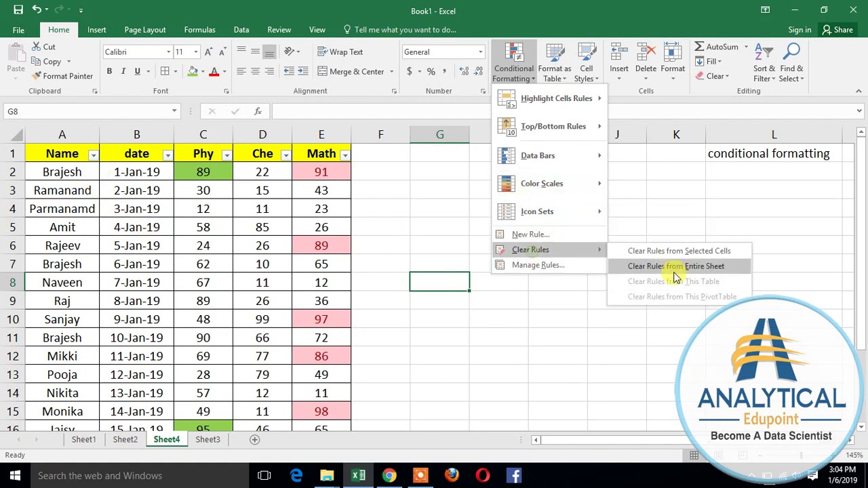Screen dimensions: 868x488
Task: Click the Share button
Action: tap(837, 29)
